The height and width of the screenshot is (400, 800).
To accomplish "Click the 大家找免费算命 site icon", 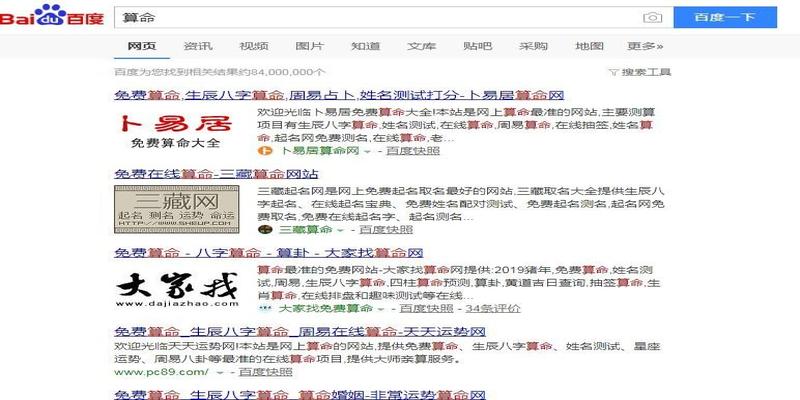I will (264, 308).
